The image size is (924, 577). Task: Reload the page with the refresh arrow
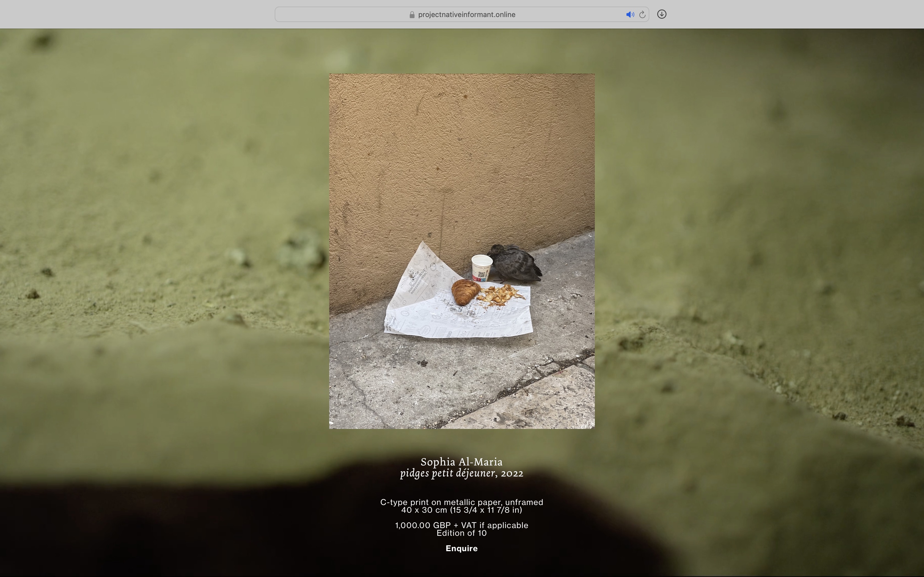642,15
